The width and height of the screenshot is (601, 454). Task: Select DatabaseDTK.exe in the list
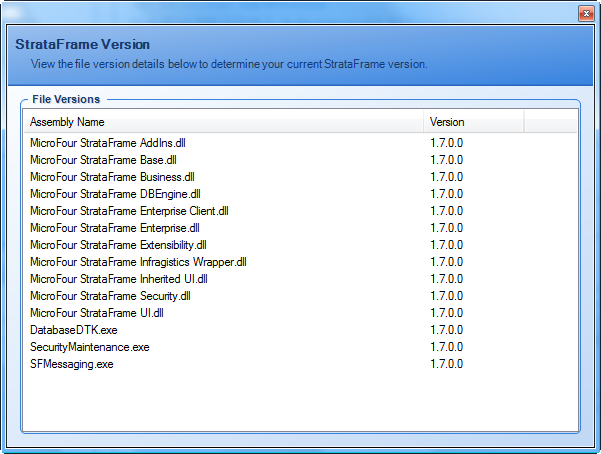(x=74, y=330)
